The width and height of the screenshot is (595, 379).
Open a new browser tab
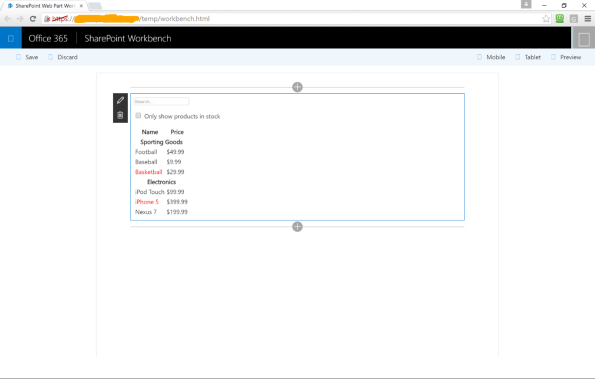point(95,6)
